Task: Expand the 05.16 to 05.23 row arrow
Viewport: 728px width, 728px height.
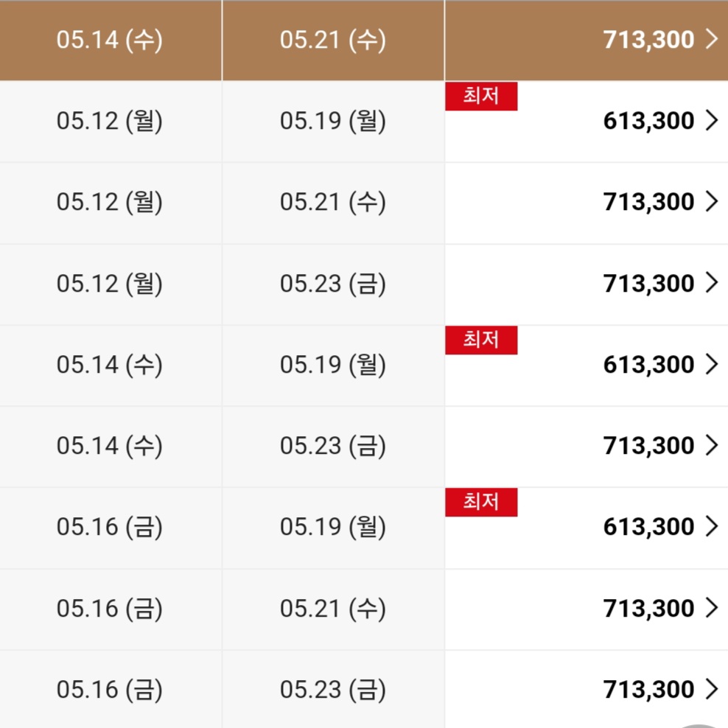Action: pyautogui.click(x=711, y=690)
